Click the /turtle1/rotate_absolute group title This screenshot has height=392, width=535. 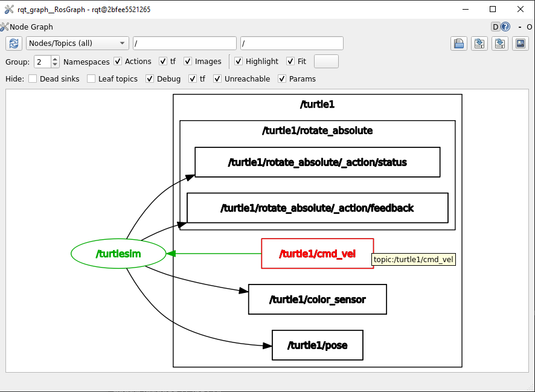[x=317, y=130]
